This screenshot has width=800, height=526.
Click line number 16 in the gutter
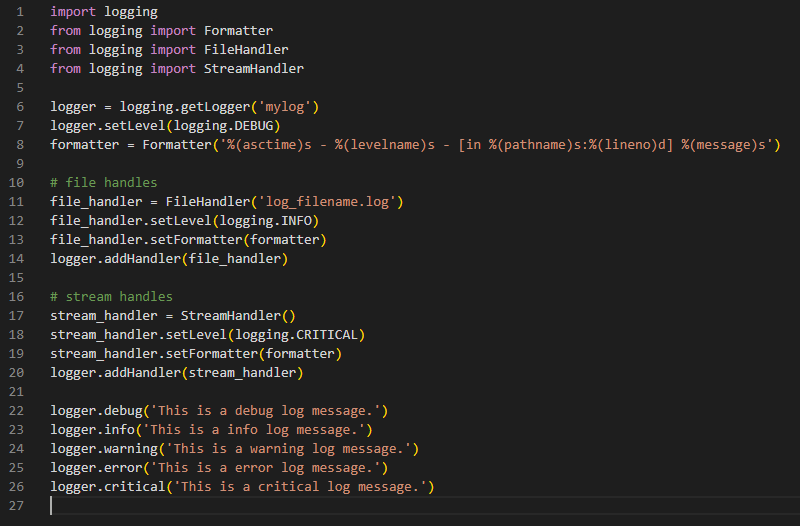click(15, 297)
